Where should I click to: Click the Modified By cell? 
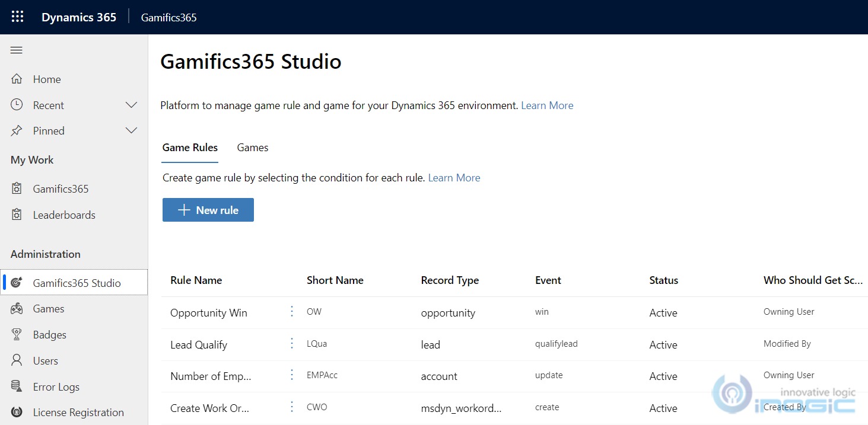point(787,344)
